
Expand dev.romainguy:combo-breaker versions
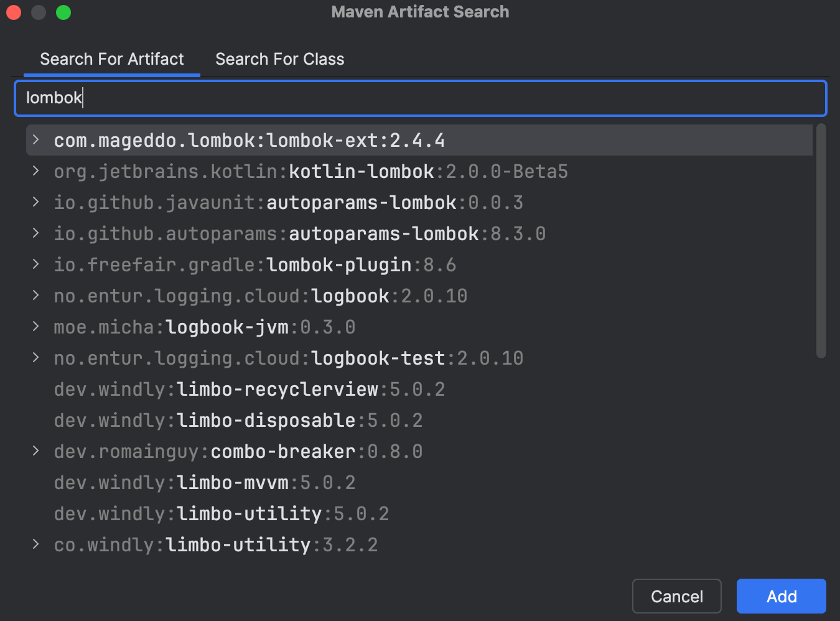point(35,451)
